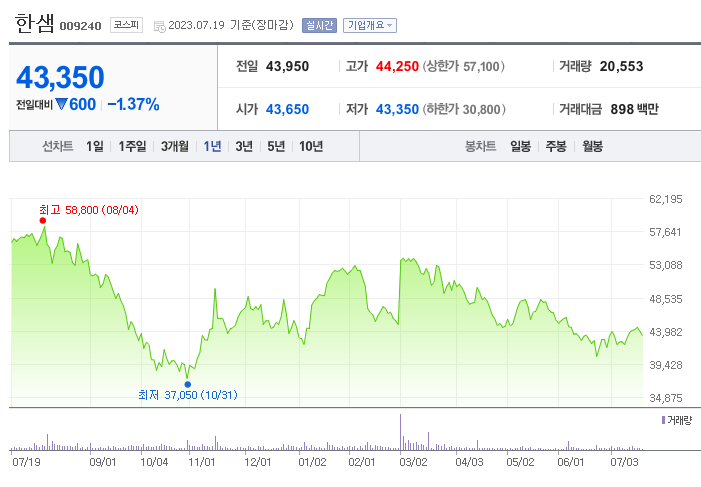This screenshot has height=487, width=701.
Task: Click the 하한가 30,800 text
Action: click(x=465, y=109)
